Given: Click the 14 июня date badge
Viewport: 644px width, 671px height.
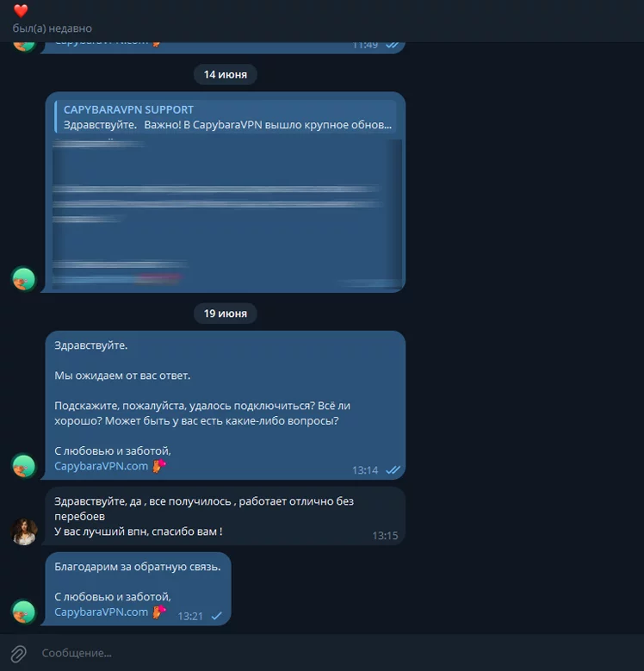Looking at the screenshot, I should click(226, 74).
